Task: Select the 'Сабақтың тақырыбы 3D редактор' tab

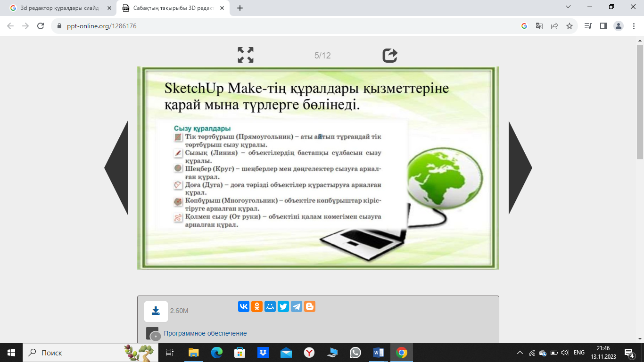Action: [x=172, y=8]
